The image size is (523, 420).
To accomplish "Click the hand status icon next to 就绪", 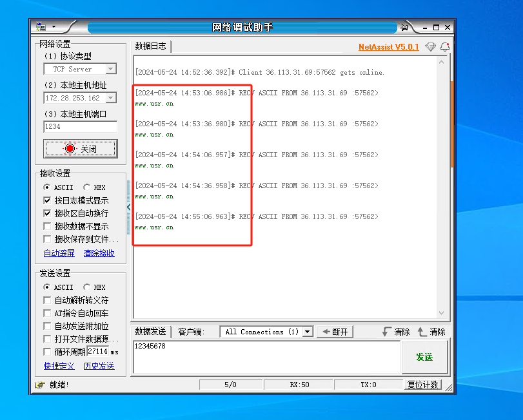I will tap(40, 385).
